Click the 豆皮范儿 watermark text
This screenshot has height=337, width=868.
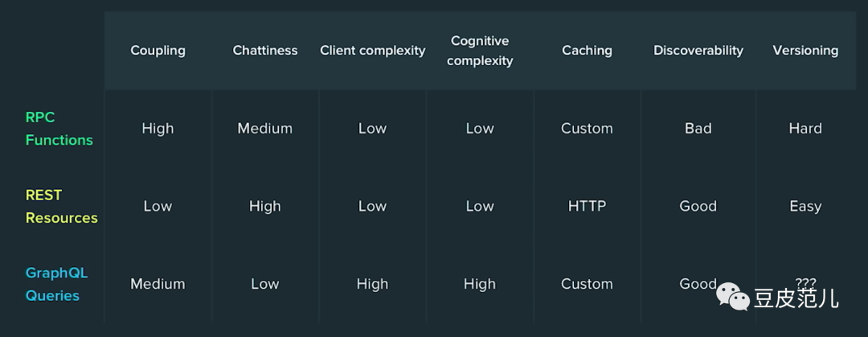click(796, 298)
